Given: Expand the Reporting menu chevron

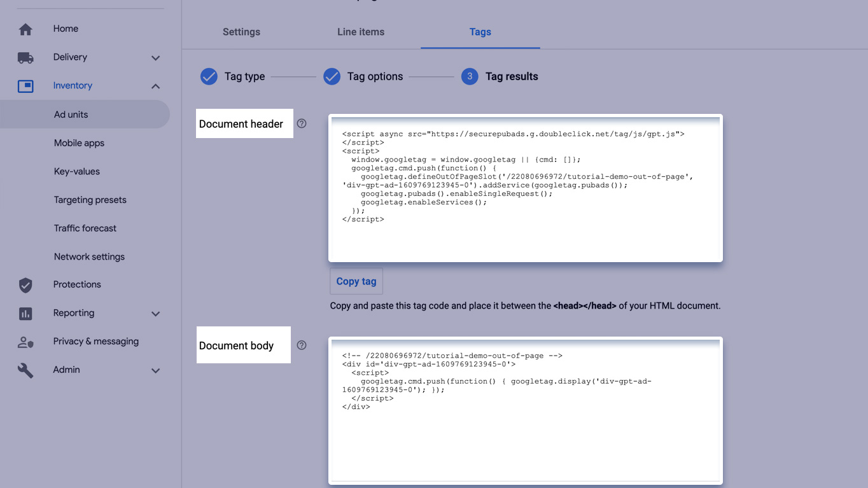Looking at the screenshot, I should (155, 314).
